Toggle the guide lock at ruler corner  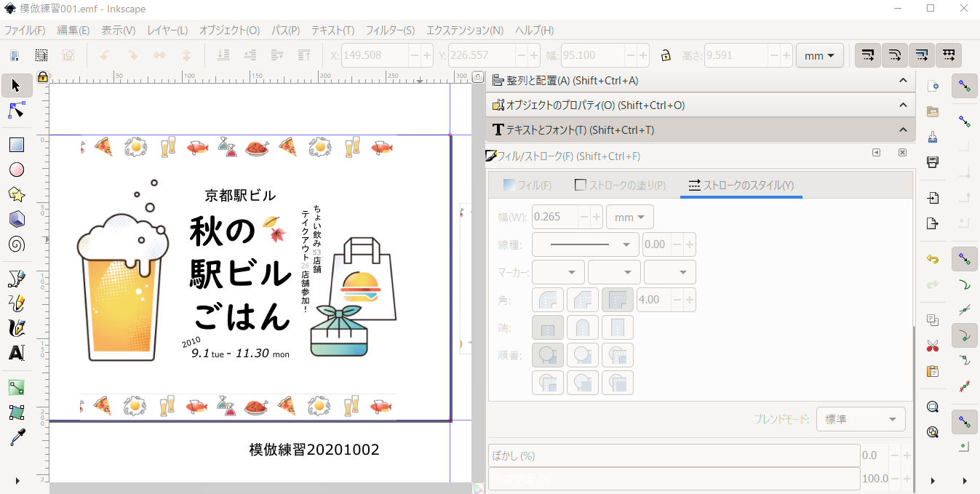click(x=42, y=76)
